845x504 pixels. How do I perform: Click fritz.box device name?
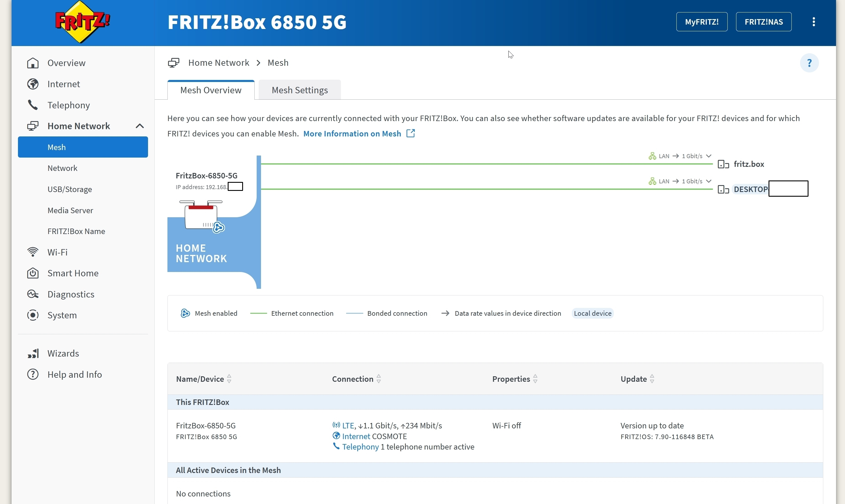[x=749, y=164]
